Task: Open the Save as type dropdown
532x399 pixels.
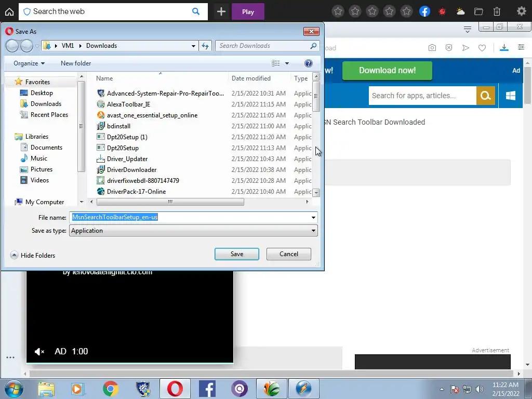Action: [193, 231]
